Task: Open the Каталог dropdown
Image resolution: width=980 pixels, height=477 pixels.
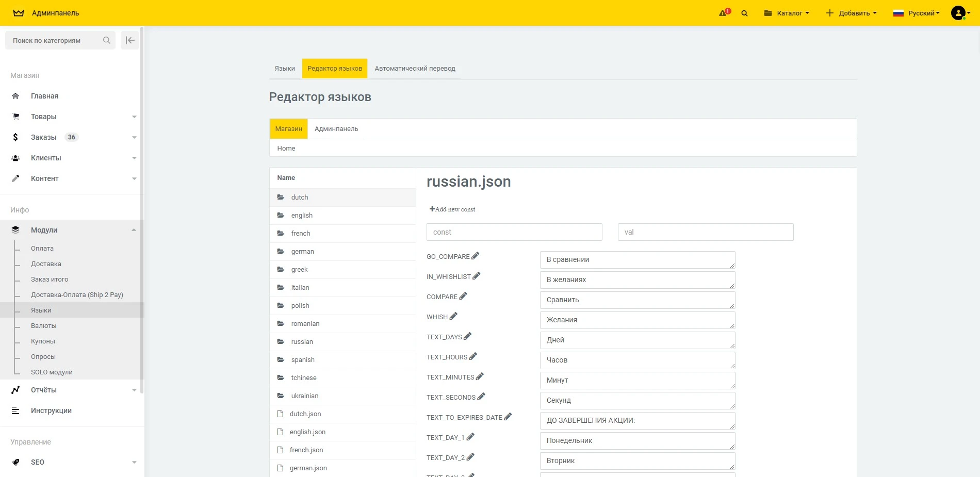Action: pos(787,13)
